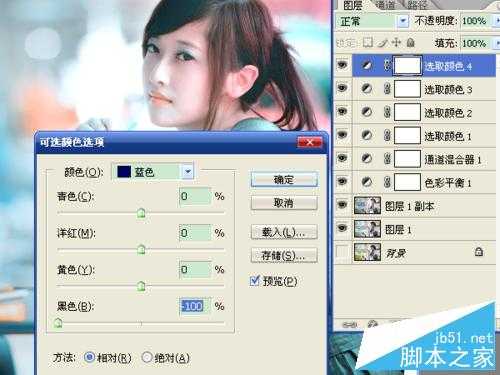Click adjustment icon of 通道混合器 1 layer
This screenshot has width=500, height=375.
coord(367,158)
